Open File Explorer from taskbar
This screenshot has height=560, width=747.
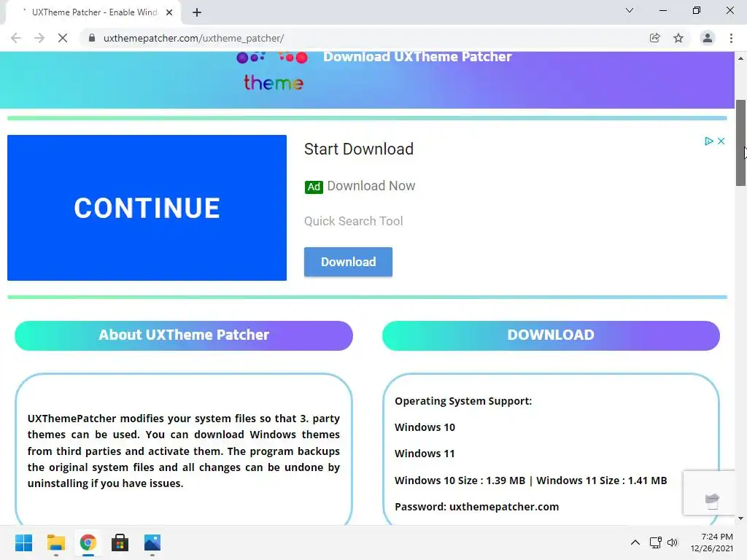55,542
